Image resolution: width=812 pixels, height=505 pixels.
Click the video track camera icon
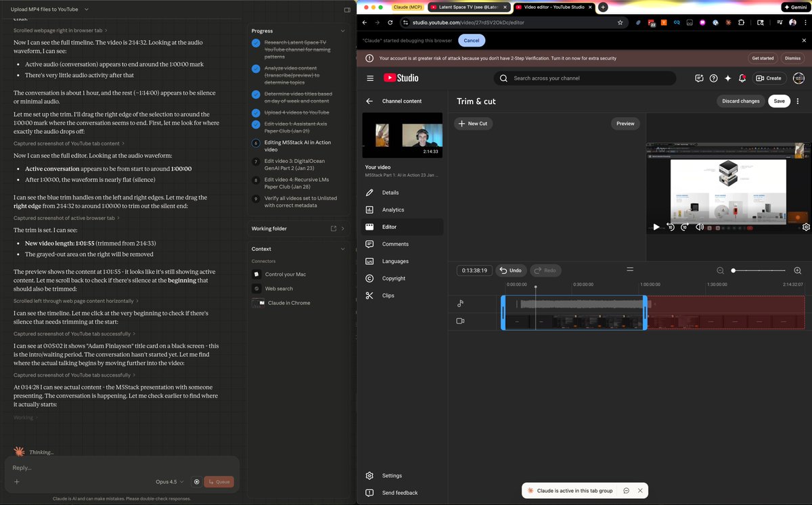pos(460,321)
